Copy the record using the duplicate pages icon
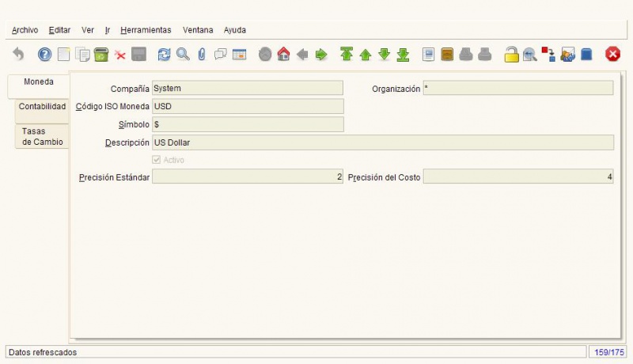 pyautogui.click(x=83, y=54)
